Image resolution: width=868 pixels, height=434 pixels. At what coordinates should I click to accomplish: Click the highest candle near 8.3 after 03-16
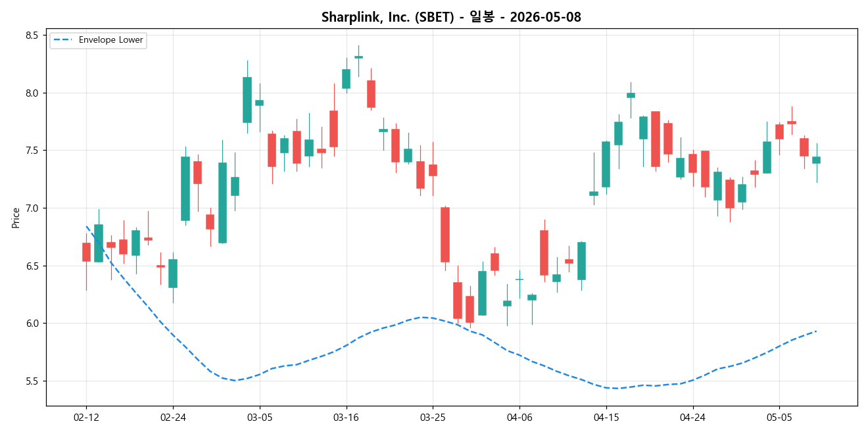coord(358,57)
